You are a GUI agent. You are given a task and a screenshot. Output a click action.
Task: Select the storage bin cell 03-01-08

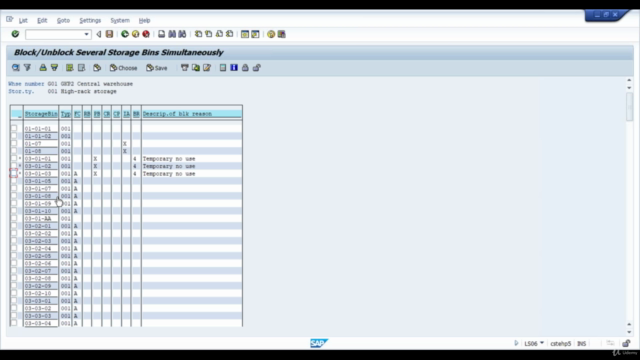pos(41,196)
